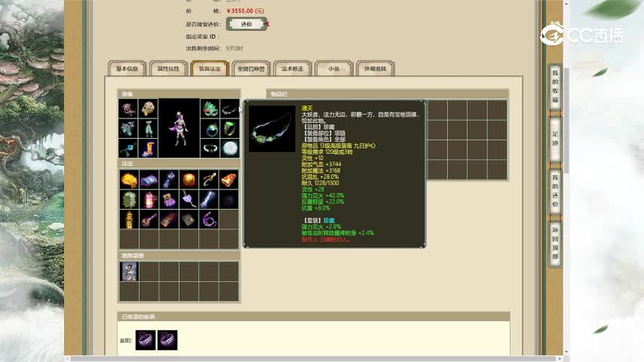Click the 法宝 section header
Screen dimensions: 644x362
179,164
